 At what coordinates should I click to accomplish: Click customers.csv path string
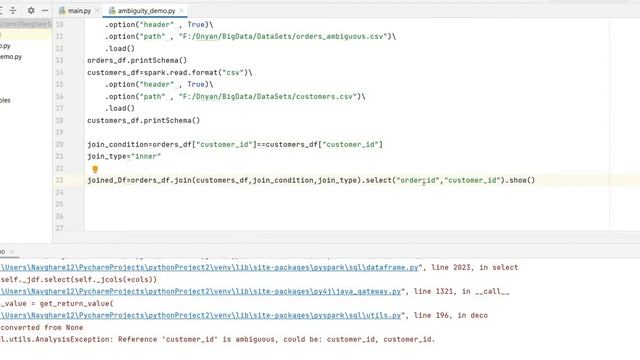pyautogui.click(x=268, y=96)
